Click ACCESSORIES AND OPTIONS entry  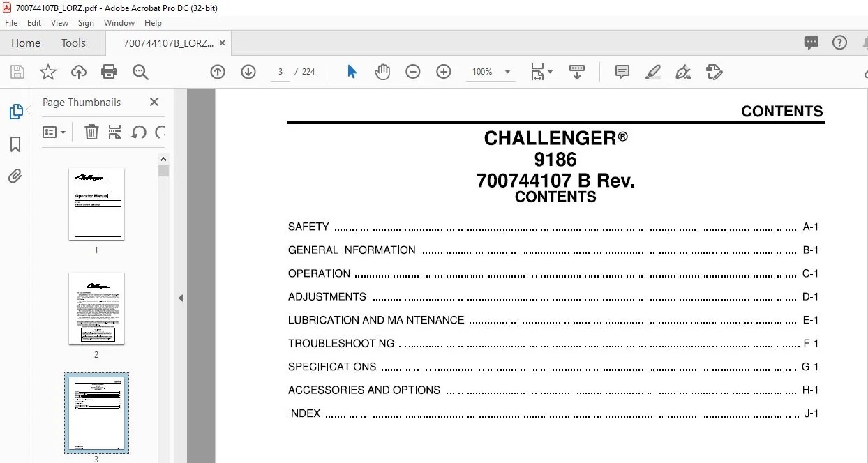pyautogui.click(x=553, y=390)
